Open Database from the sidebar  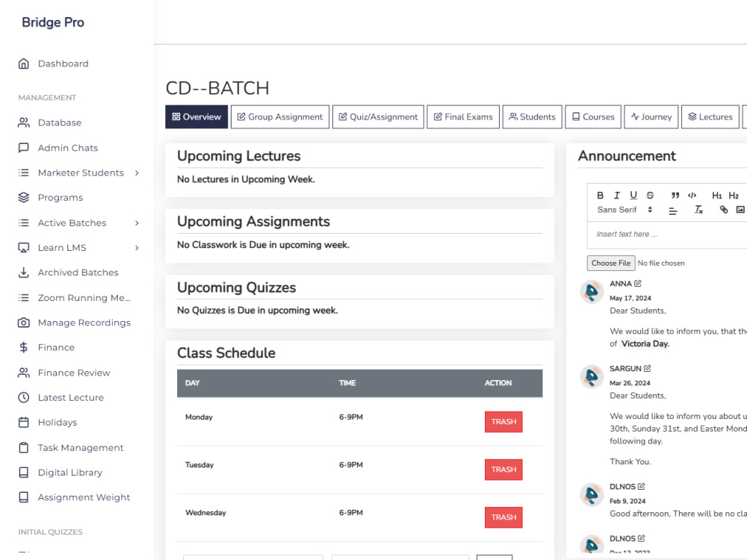[x=60, y=122]
